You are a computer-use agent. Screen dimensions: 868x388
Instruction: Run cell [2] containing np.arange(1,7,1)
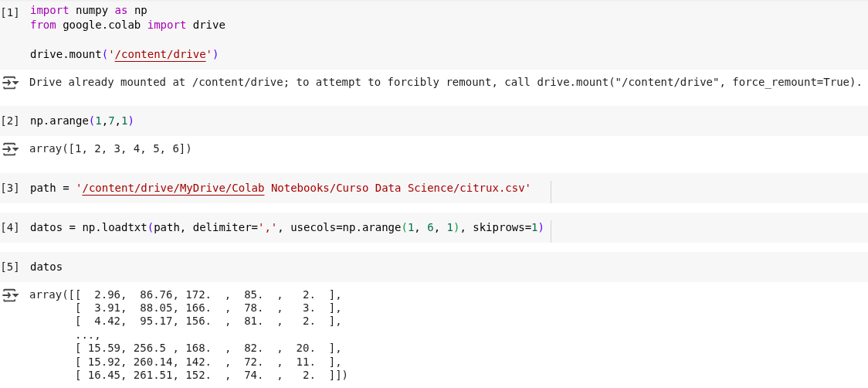(x=10, y=121)
